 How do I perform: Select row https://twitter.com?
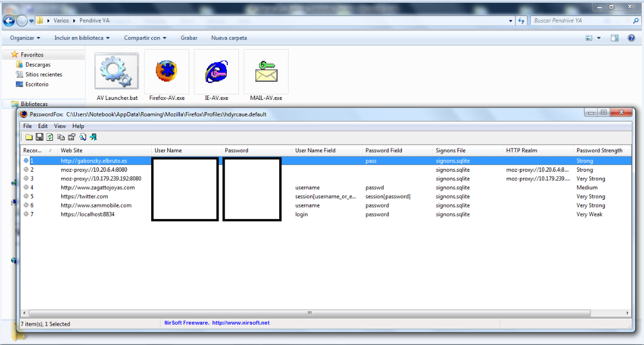[x=326, y=197]
